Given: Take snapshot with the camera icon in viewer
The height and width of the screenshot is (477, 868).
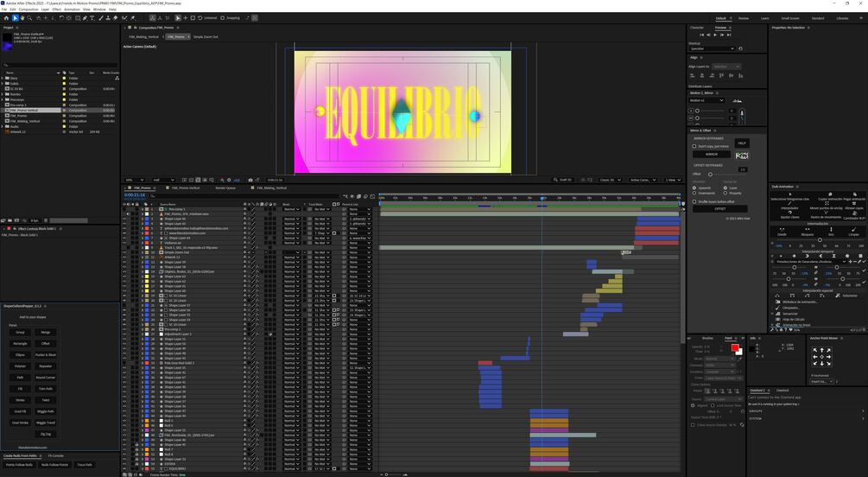Looking at the screenshot, I should pyautogui.click(x=250, y=180).
